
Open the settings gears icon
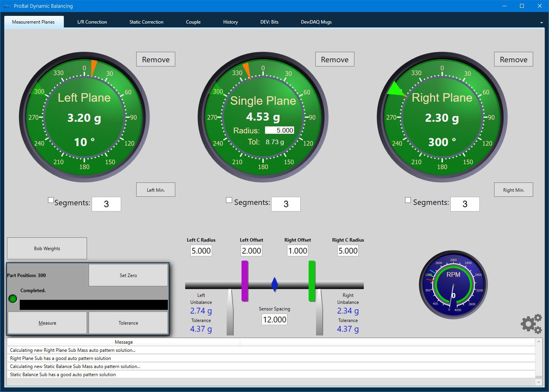532,324
